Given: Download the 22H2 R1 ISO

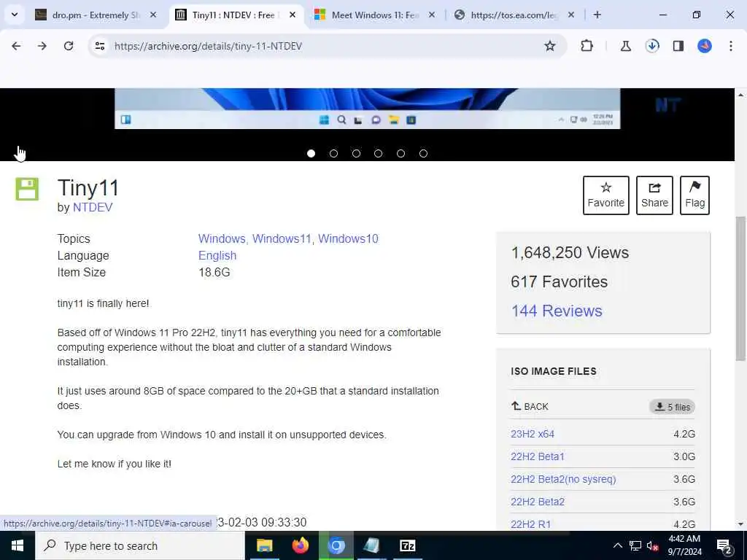Looking at the screenshot, I should [x=530, y=524].
